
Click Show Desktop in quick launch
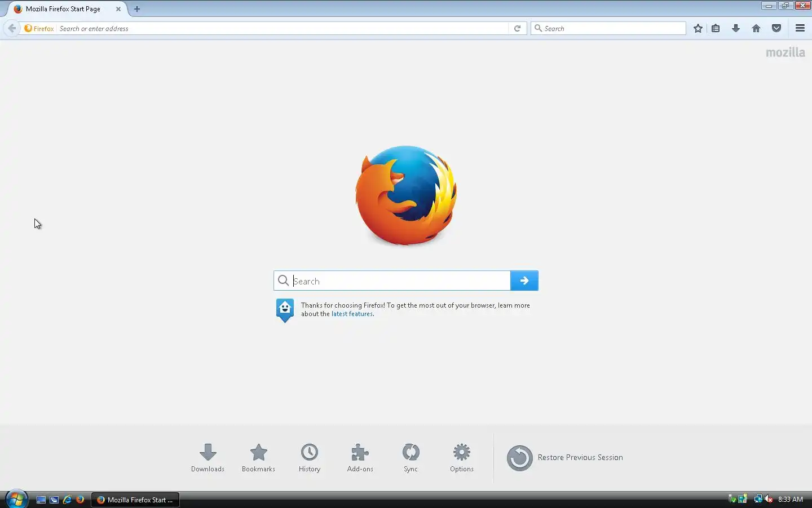coord(41,500)
